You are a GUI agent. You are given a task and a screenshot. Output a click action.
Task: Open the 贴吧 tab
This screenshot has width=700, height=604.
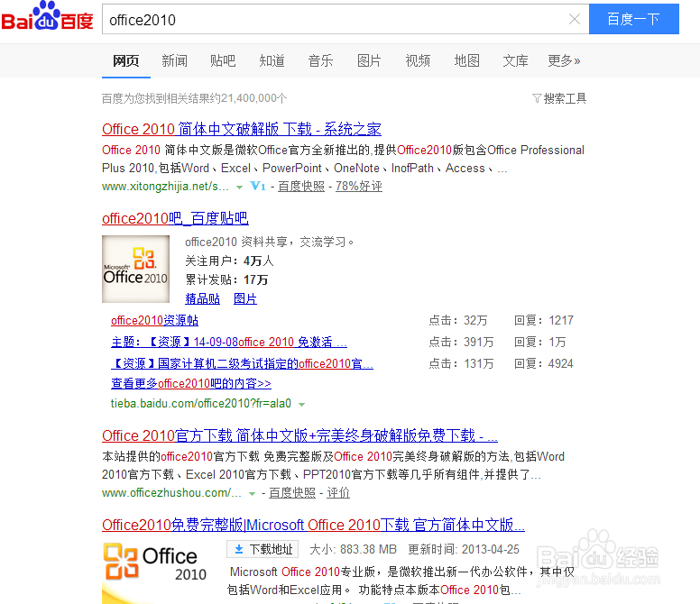point(223,60)
